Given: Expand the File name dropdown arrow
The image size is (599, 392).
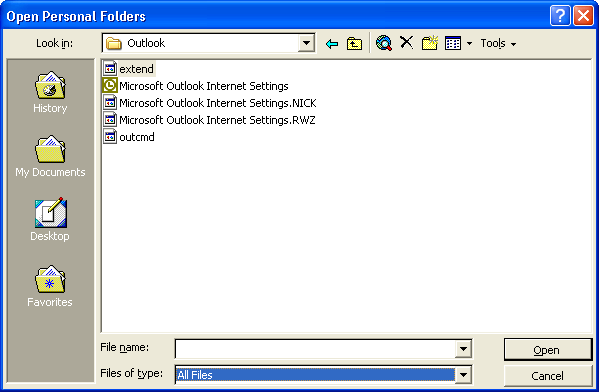Looking at the screenshot, I should coord(463,349).
